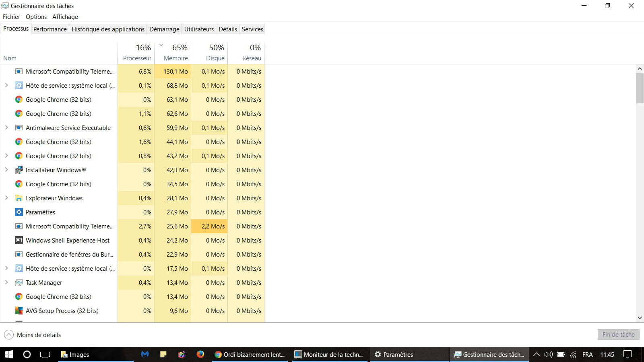The width and height of the screenshot is (644, 362).
Task: Open the Malwarebytes taskbar icon
Action: [145, 354]
